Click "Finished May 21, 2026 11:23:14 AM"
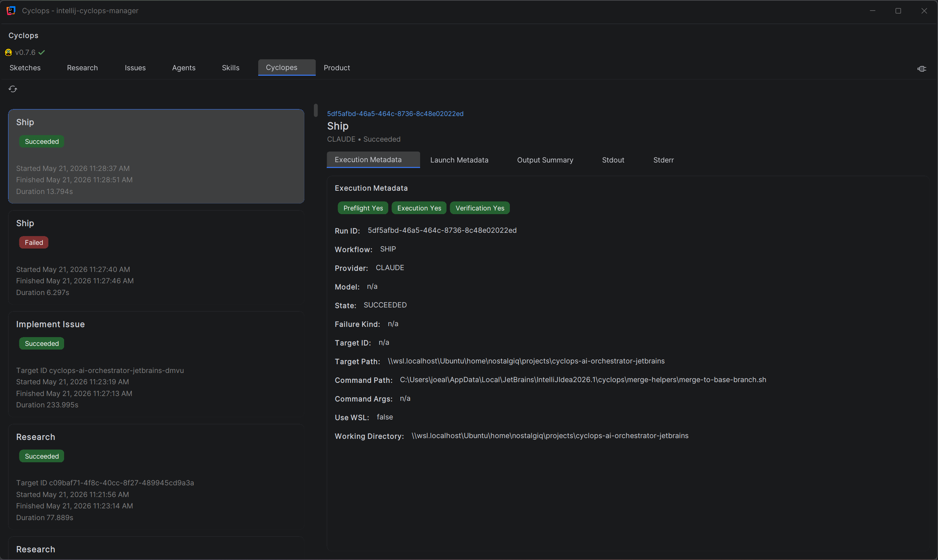This screenshot has width=938, height=560. tap(74, 506)
